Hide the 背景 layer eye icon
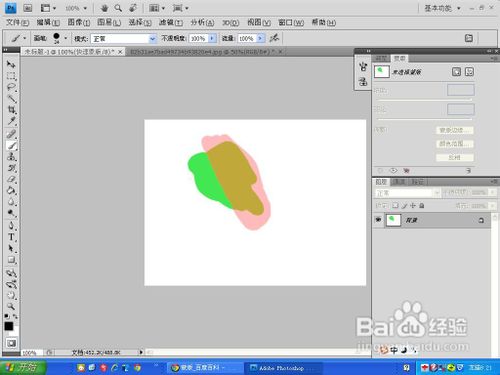This screenshot has height=375, width=500. coord(378,220)
